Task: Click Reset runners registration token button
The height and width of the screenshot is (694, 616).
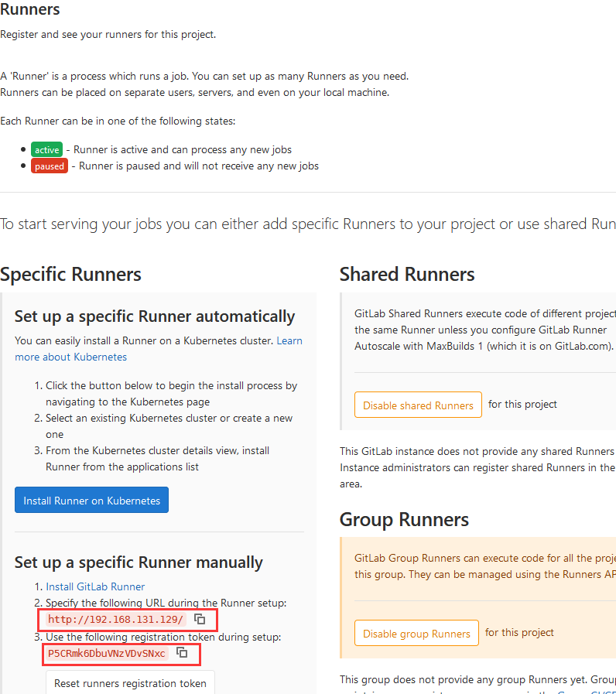Action: (130, 683)
